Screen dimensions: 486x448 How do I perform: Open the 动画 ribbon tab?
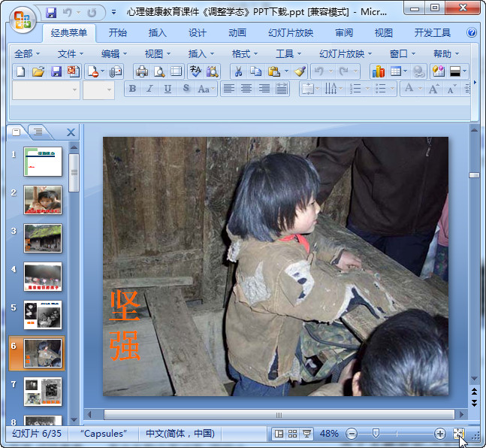237,33
